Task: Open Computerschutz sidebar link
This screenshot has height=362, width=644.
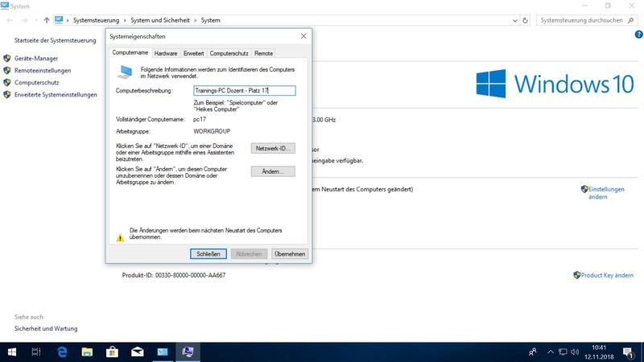Action: 36,83
